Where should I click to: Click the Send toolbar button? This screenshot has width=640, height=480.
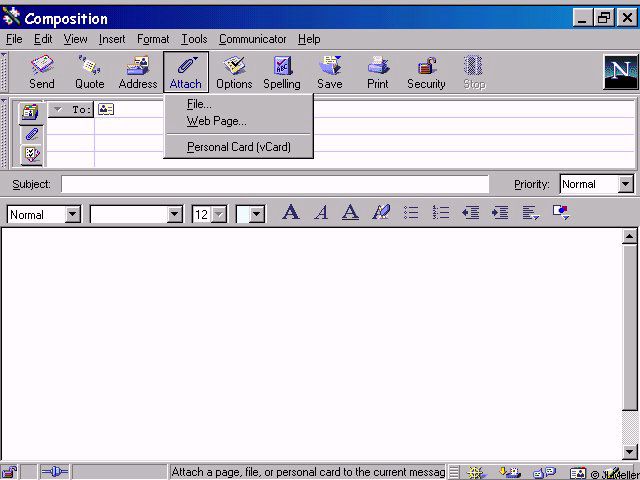tap(42, 72)
